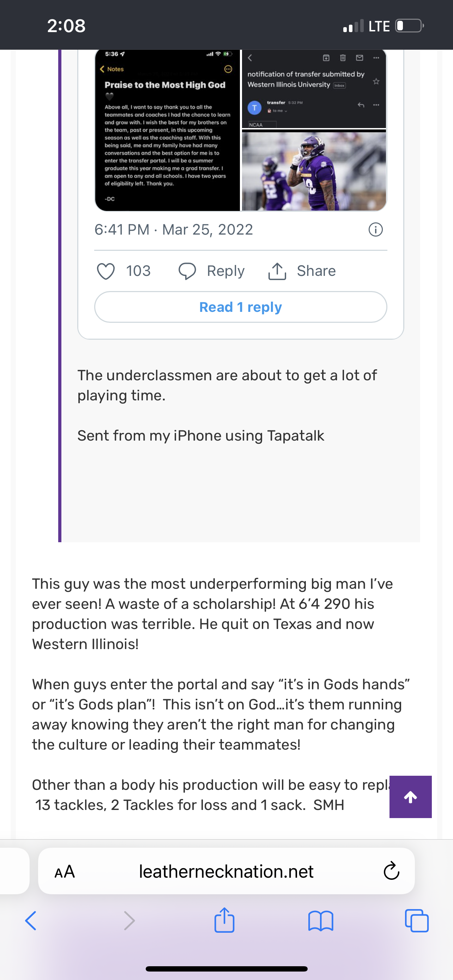
Task: Go back to previous page
Action: click(31, 921)
